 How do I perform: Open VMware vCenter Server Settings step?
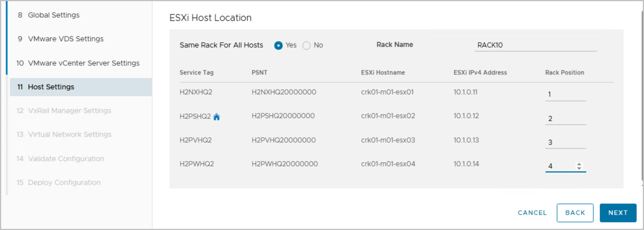click(83, 63)
